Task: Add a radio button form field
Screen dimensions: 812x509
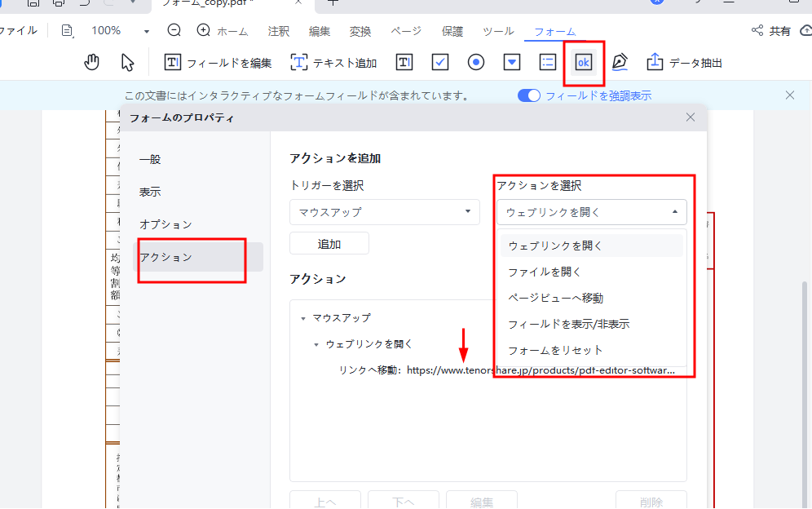Action: coord(475,61)
